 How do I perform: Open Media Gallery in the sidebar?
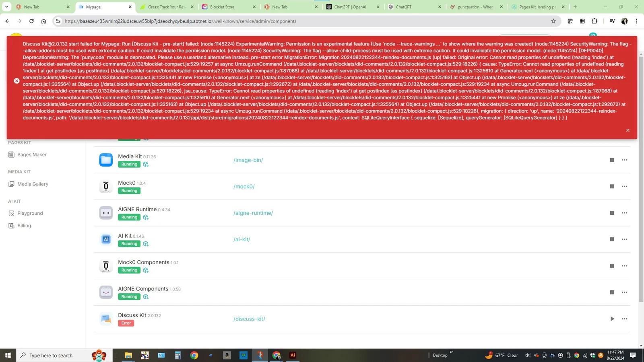[x=33, y=184]
